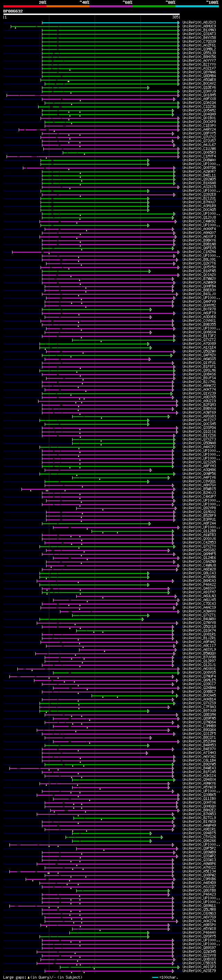Select hit label UniRef100_Q7U7X2

[199, 137]
